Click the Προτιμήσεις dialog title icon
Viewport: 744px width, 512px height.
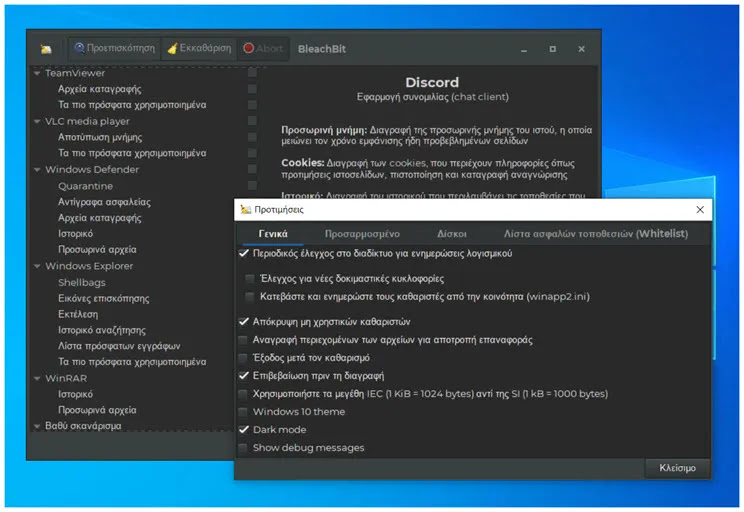click(245, 209)
